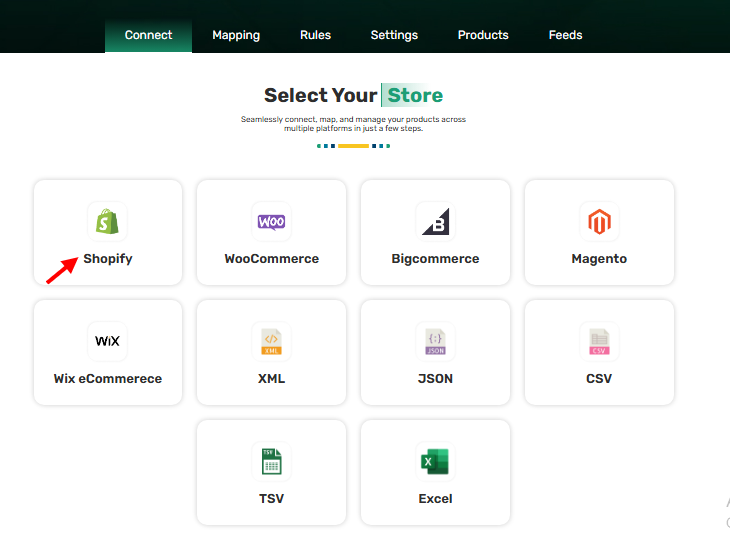
Task: Open the Feeds tab
Action: tap(565, 35)
